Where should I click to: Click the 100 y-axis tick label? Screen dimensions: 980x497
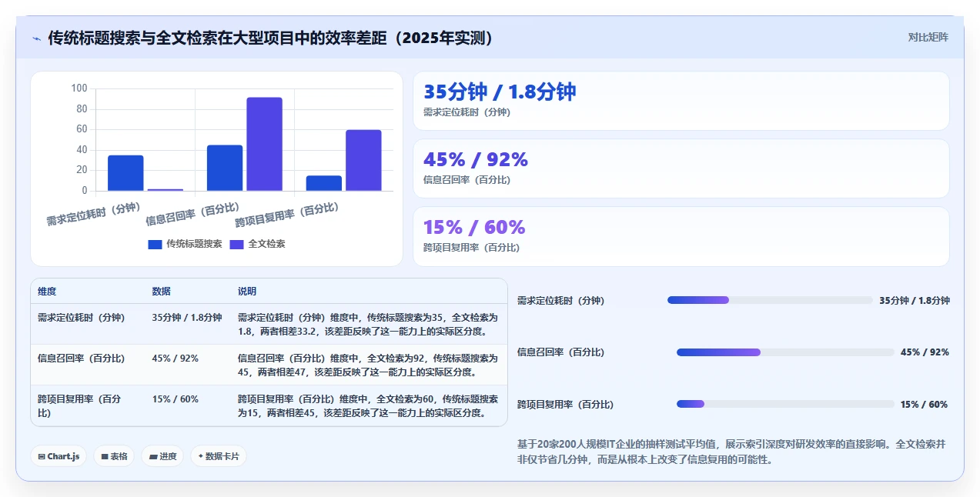79,88
